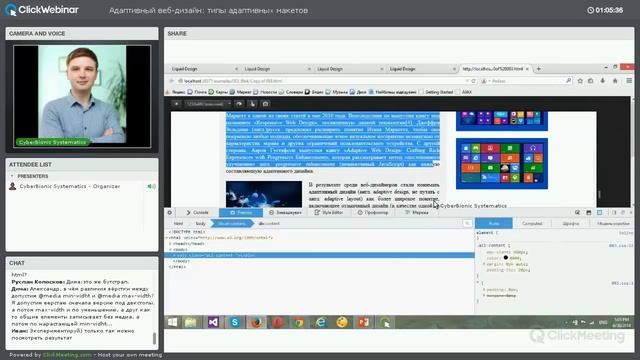The width and height of the screenshot is (640, 360).
Task: Select the highlighted div all-content node
Action: pos(319,255)
